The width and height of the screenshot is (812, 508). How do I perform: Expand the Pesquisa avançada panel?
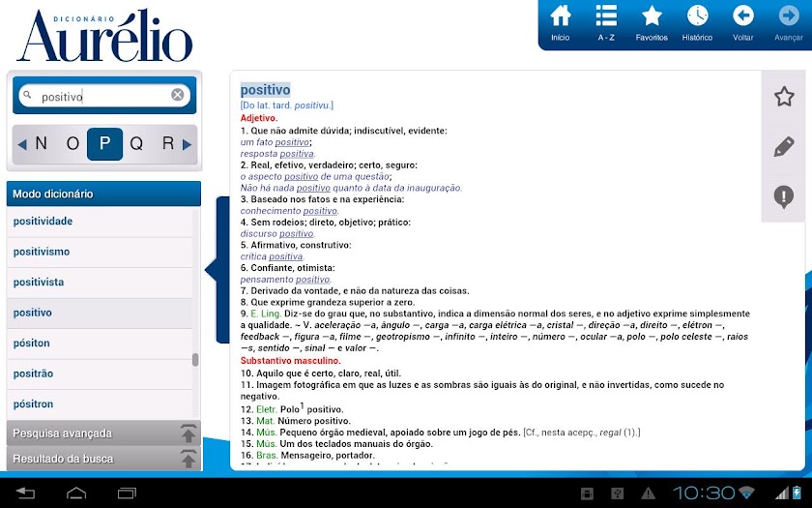pos(103,433)
